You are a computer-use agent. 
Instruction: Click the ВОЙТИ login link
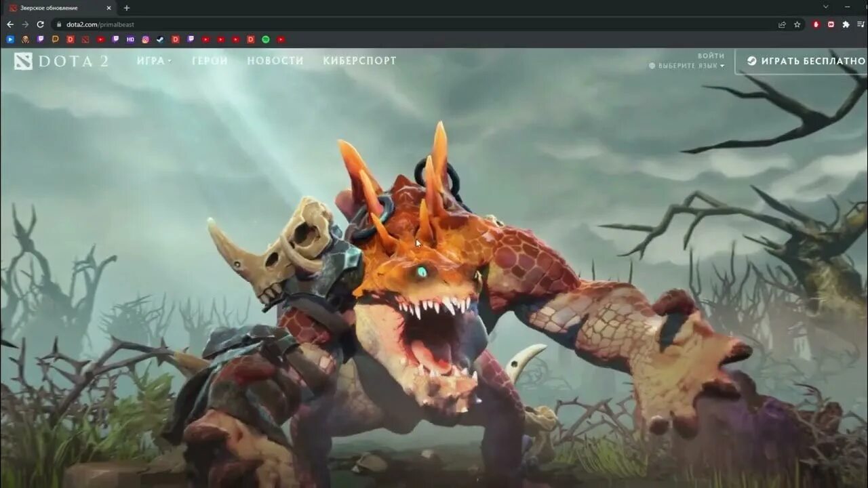[x=711, y=56]
